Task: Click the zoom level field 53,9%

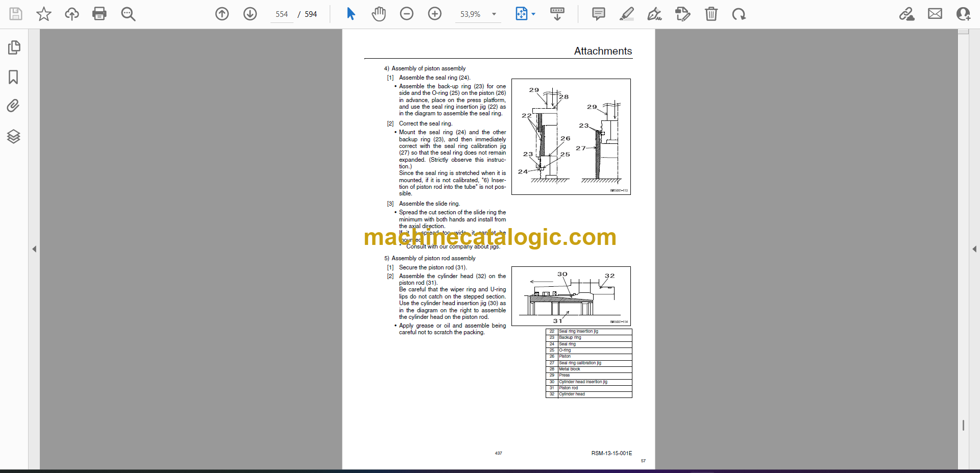Action: pyautogui.click(x=471, y=14)
